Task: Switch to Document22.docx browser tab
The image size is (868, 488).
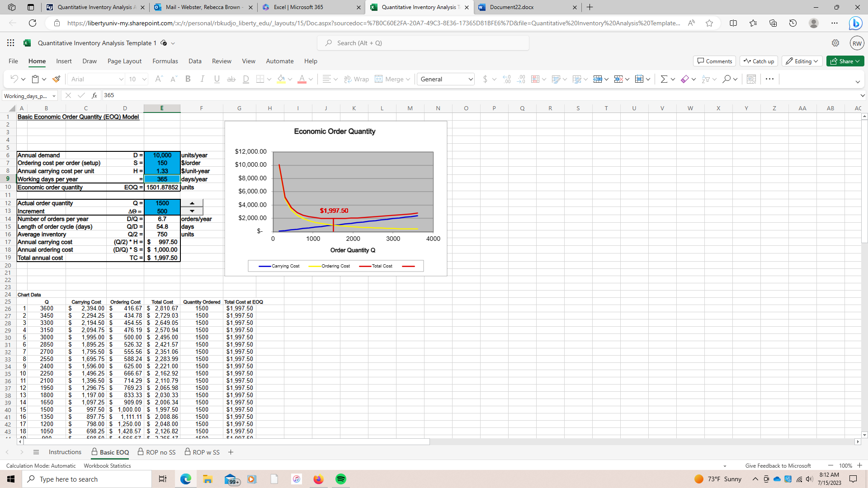Action: tap(528, 7)
